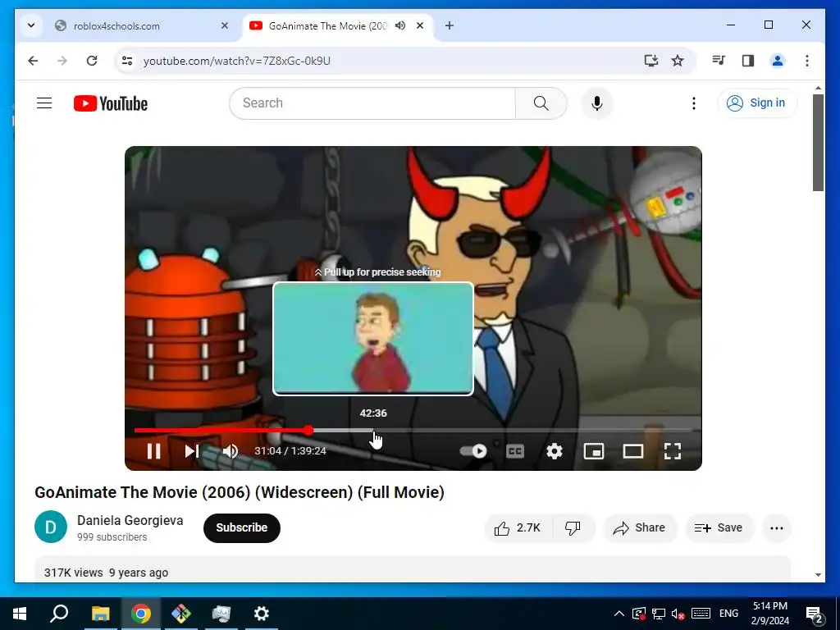
Task: Open Settings gear from taskbar
Action: click(x=262, y=614)
